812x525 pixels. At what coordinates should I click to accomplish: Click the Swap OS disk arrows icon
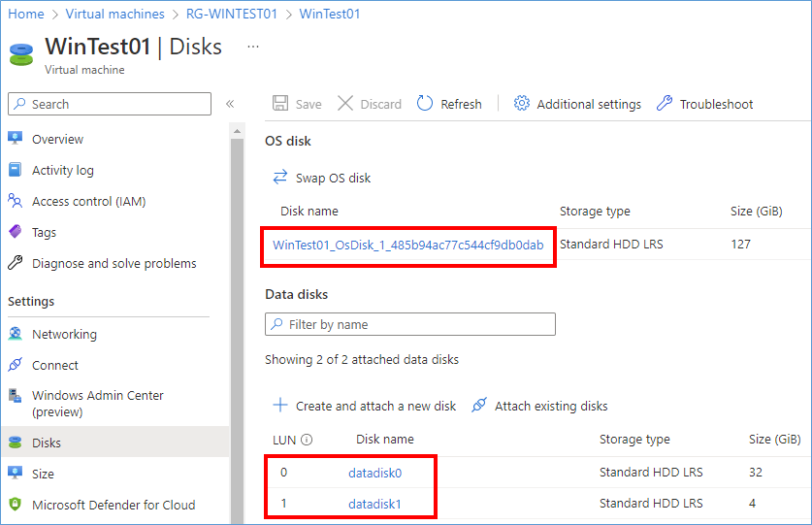tap(280, 178)
